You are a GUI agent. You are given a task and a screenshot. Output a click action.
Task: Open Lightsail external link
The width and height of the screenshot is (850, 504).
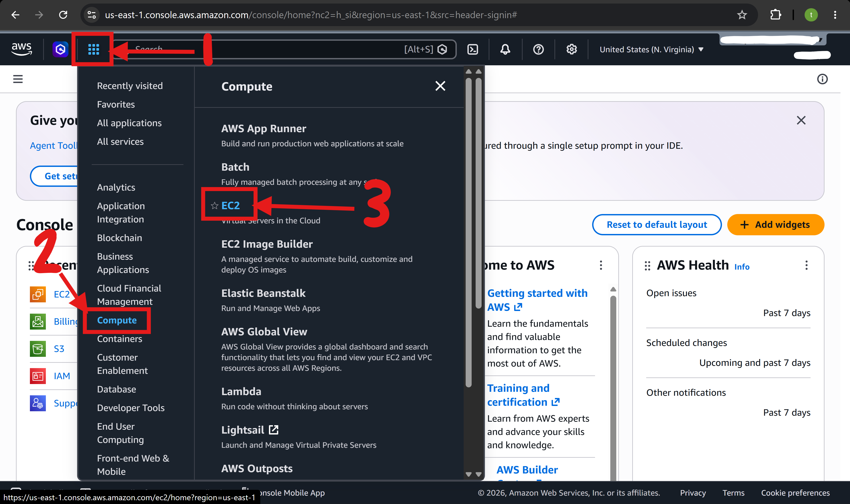click(x=250, y=430)
